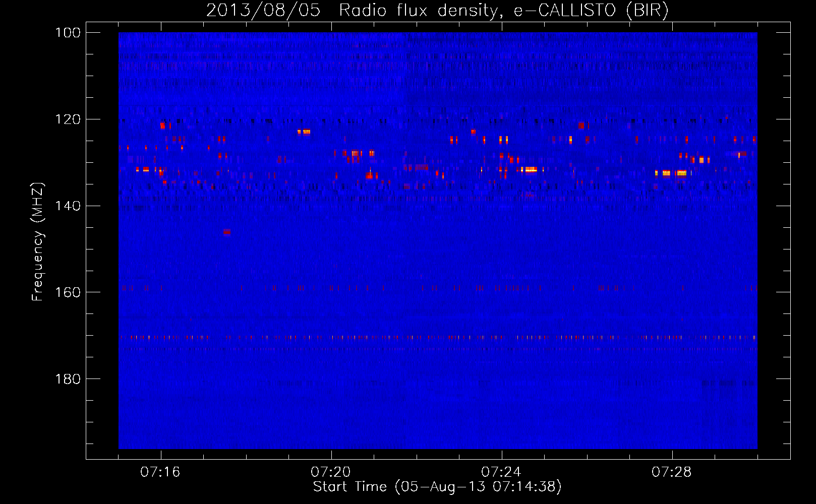Click the 120 frequency tick label
816x504 pixels.
tap(68, 119)
